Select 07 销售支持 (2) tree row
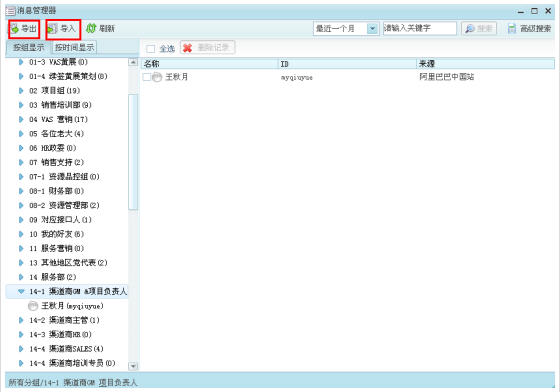The height and width of the screenshot is (392, 560). point(56,162)
